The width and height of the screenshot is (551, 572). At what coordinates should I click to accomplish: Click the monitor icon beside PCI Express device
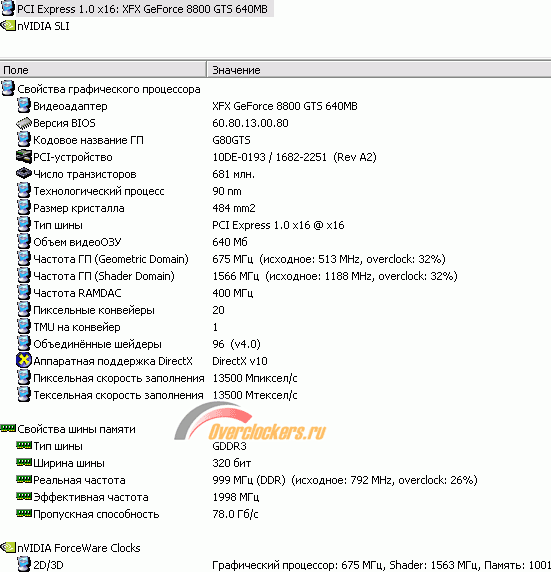pyautogui.click(x=8, y=8)
